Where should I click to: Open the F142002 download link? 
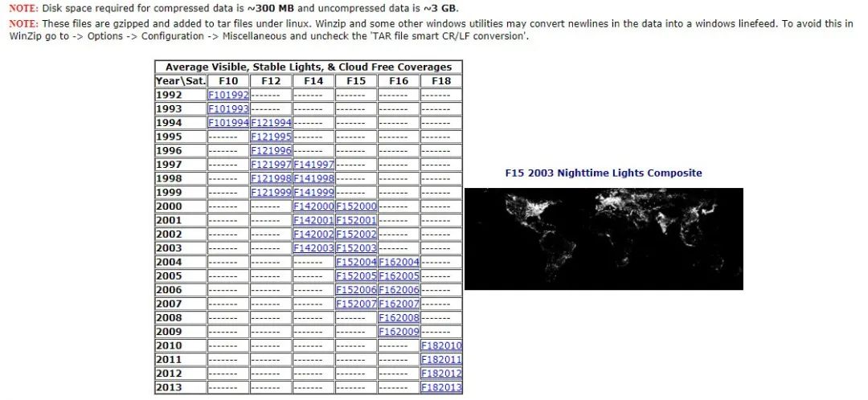314,234
